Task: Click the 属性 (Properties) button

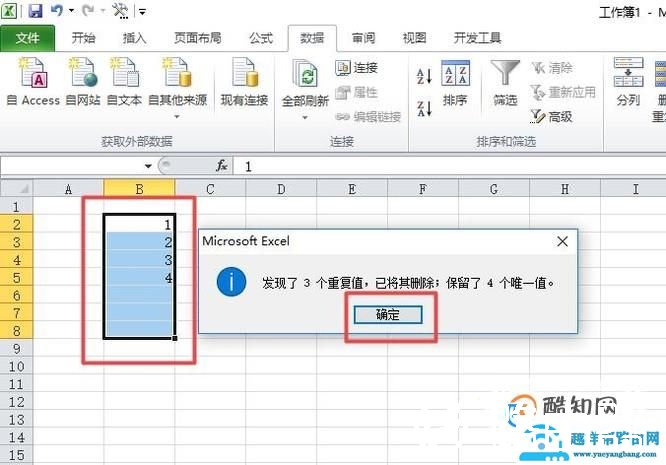Action: pyautogui.click(x=357, y=92)
